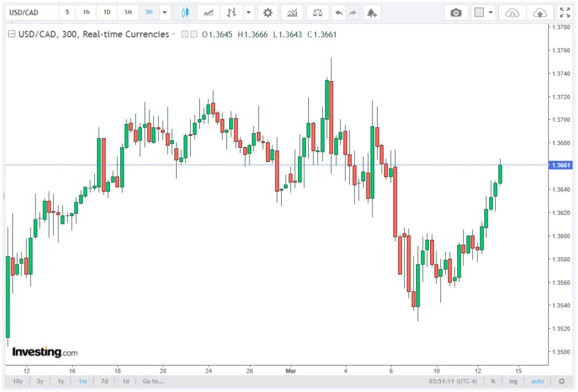Switch to 7d time range
Screen dimensions: 578x392
coord(104,381)
